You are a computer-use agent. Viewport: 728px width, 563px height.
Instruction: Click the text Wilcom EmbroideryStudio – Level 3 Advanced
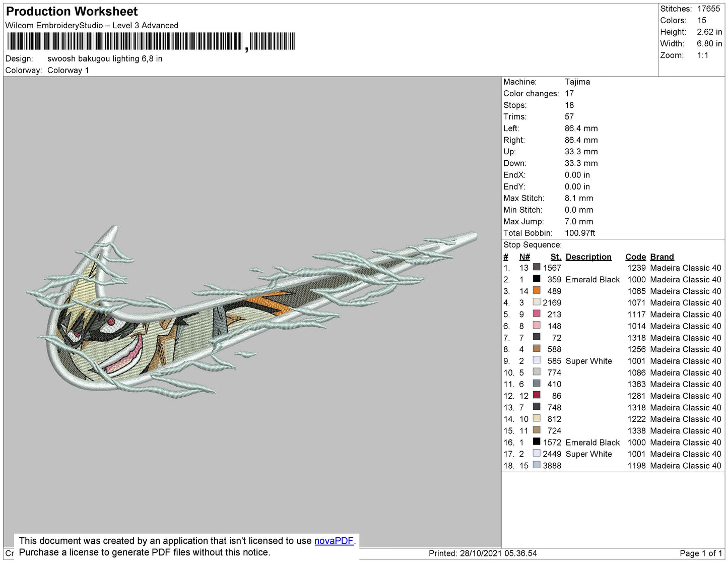click(92, 25)
